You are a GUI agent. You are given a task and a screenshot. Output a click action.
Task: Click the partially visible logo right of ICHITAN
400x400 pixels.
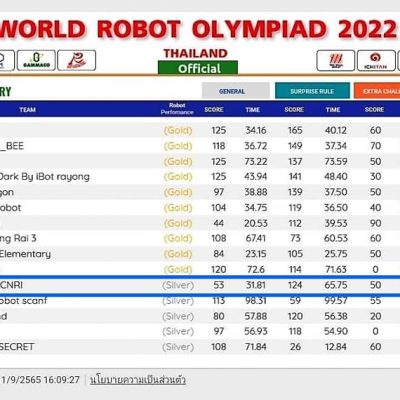(399, 61)
